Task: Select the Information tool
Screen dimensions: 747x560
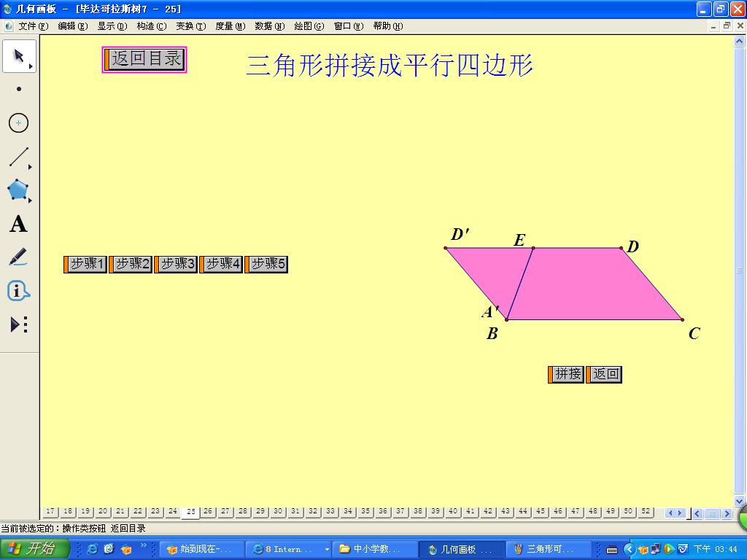Action: (x=18, y=290)
